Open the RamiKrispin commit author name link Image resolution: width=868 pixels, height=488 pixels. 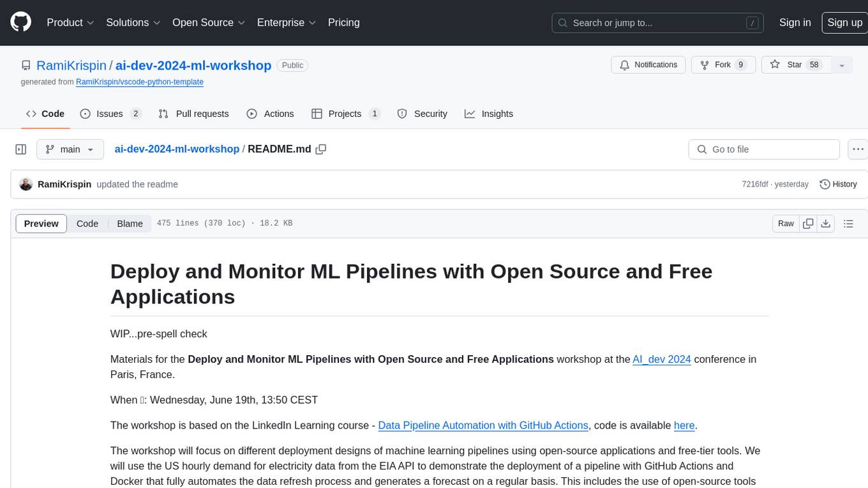[64, 184]
